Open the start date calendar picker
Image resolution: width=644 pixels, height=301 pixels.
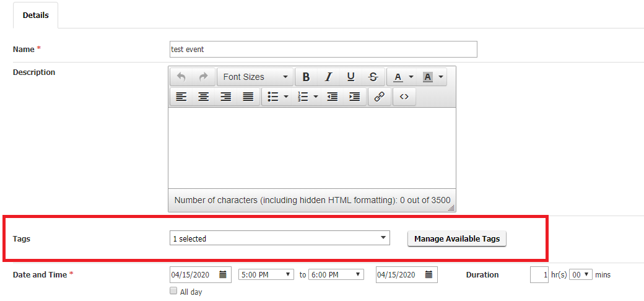(x=222, y=275)
